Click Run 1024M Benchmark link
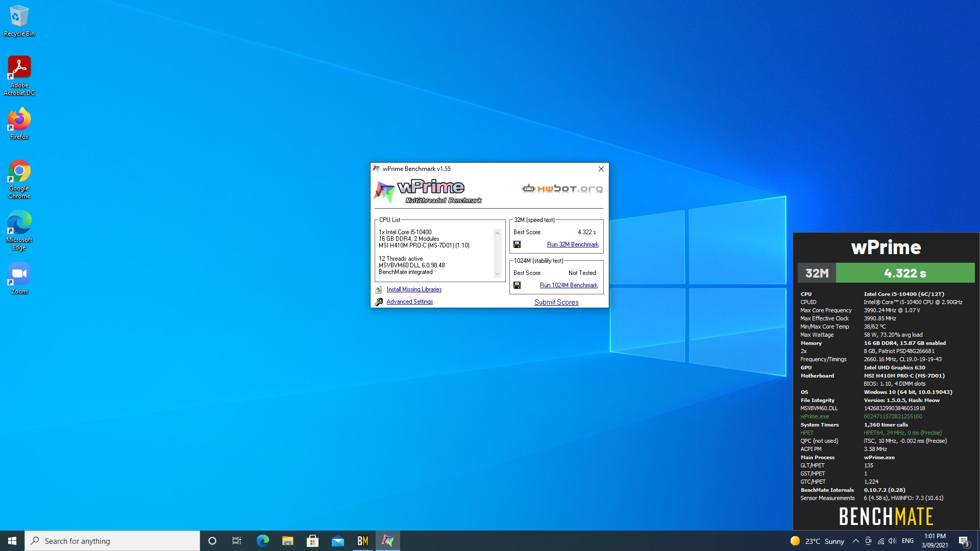This screenshot has width=980, height=551. tap(569, 285)
